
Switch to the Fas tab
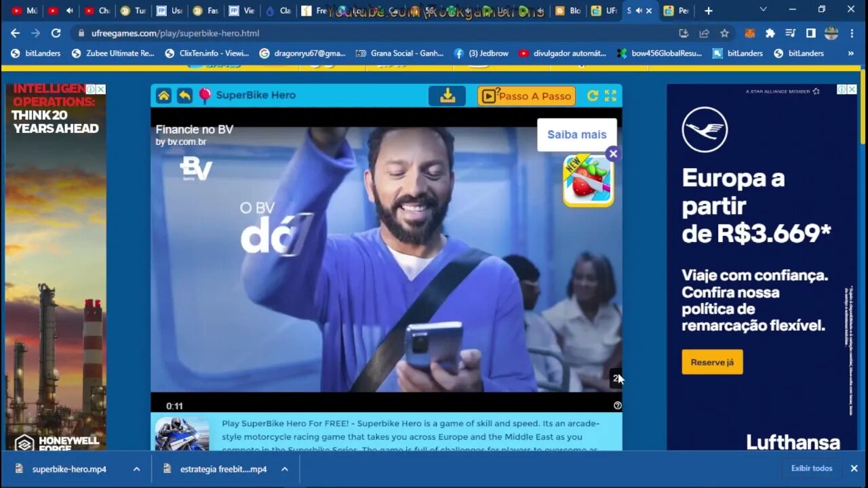pyautogui.click(x=206, y=10)
